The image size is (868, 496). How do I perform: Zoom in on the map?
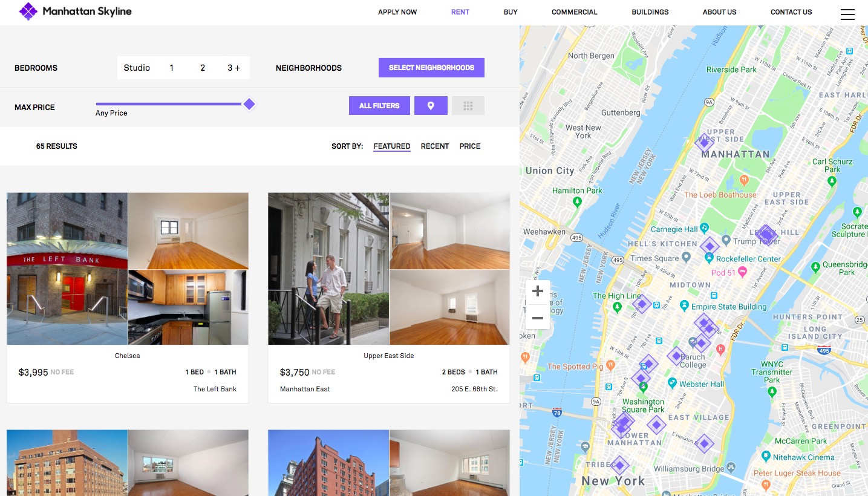[538, 292]
